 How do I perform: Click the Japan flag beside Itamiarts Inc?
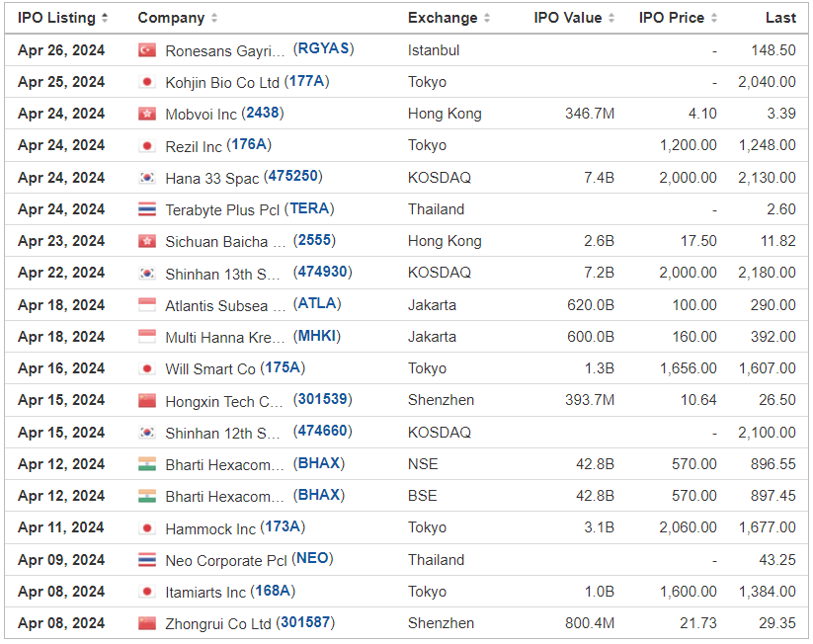tap(147, 591)
